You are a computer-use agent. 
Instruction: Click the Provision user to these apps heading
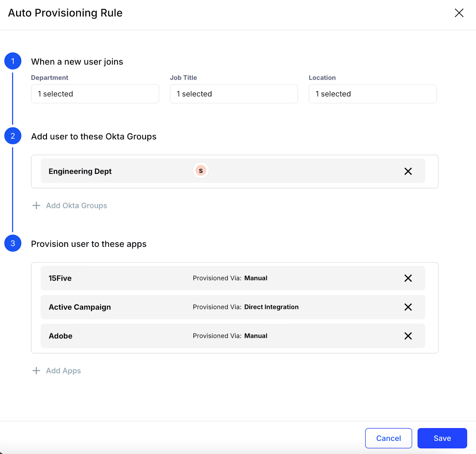[x=88, y=244]
